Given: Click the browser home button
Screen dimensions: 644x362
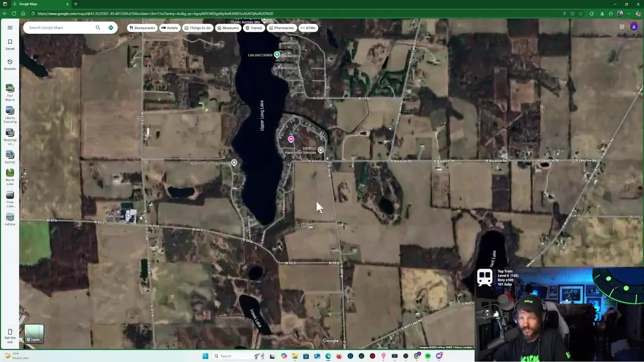Looking at the screenshot, I should [x=23, y=14].
